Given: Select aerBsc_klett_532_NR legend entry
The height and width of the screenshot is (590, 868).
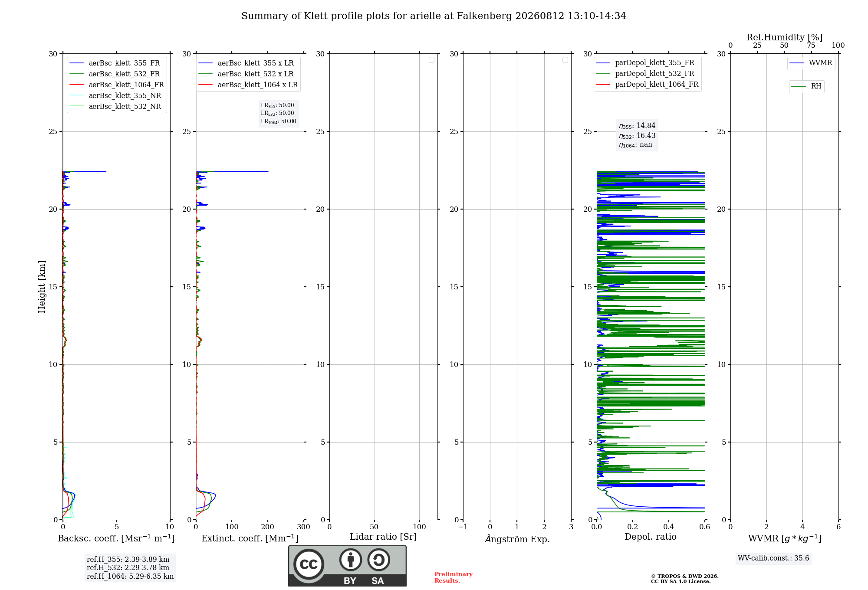Looking at the screenshot, I should coord(115,107).
